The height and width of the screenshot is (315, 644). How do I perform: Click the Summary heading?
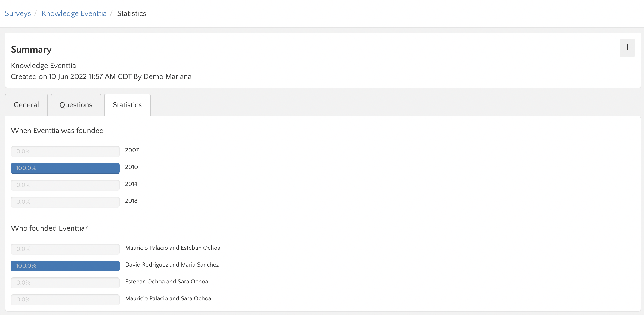click(31, 50)
